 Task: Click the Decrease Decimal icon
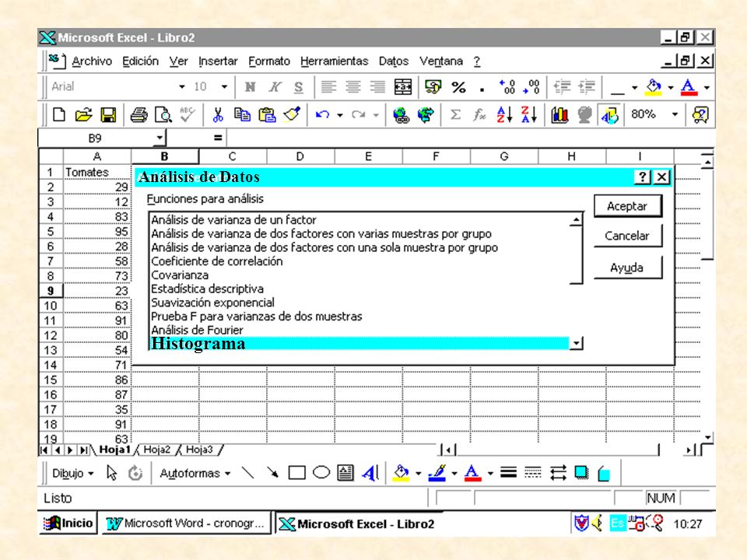pos(531,86)
